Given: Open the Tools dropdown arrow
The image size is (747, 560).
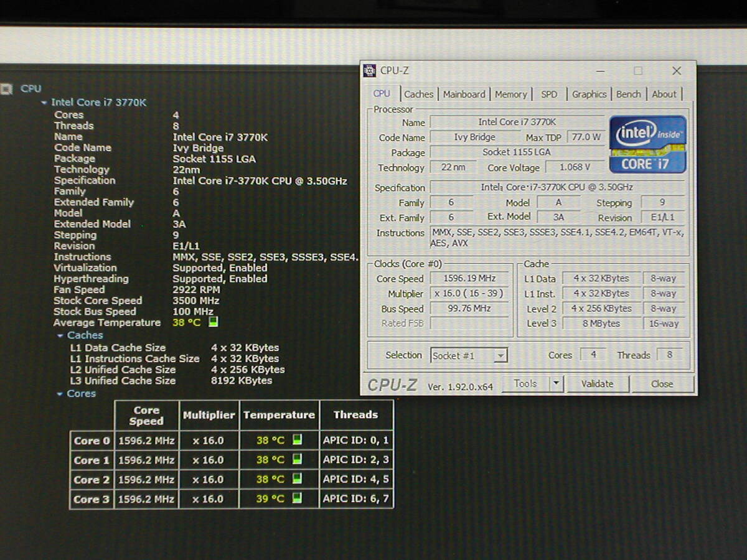Looking at the screenshot, I should point(556,384).
